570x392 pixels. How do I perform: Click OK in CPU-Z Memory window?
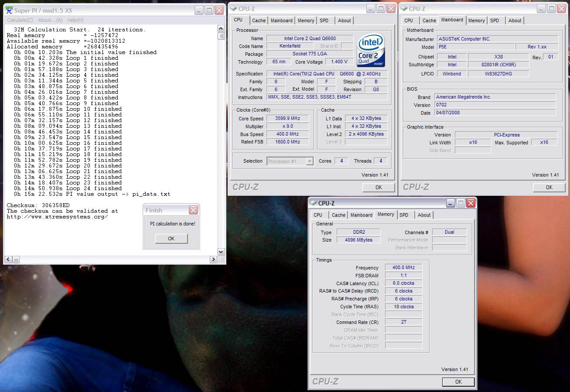tap(458, 382)
